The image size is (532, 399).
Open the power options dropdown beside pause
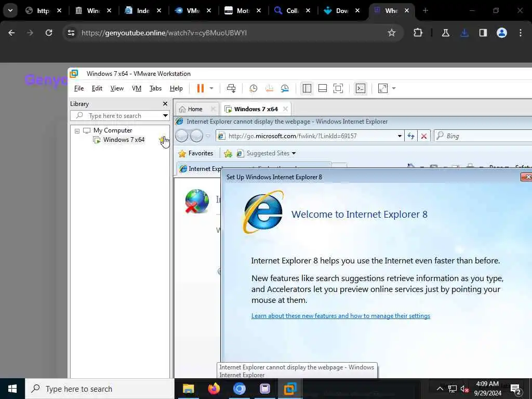(x=211, y=88)
